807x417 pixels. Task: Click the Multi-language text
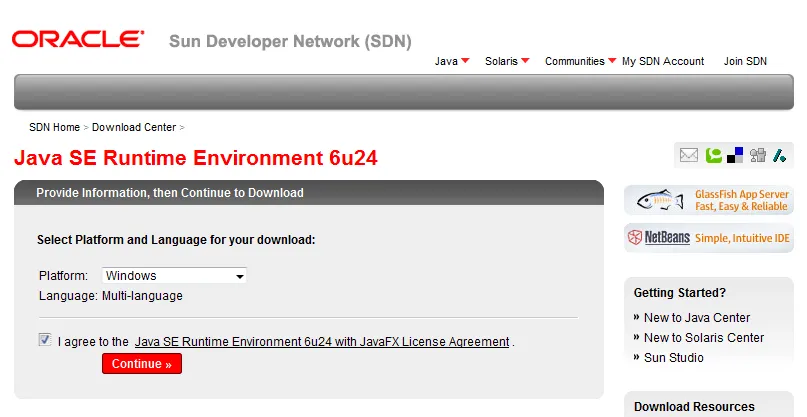(x=142, y=296)
